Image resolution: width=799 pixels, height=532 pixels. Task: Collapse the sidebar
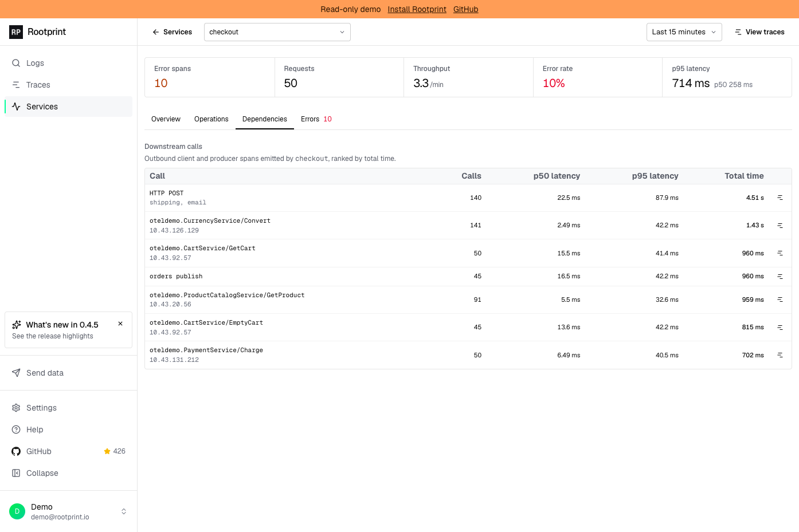[x=68, y=473]
